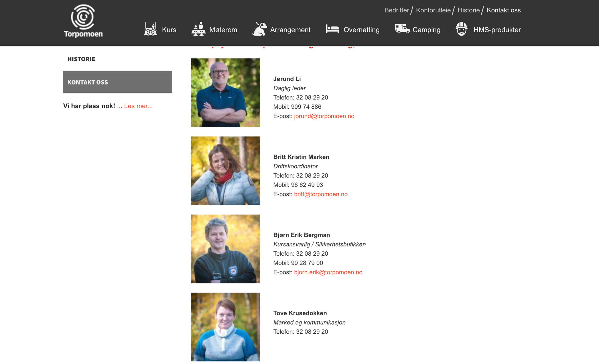599x364 pixels.
Task: Follow the Les mer... link
Action: tap(138, 106)
